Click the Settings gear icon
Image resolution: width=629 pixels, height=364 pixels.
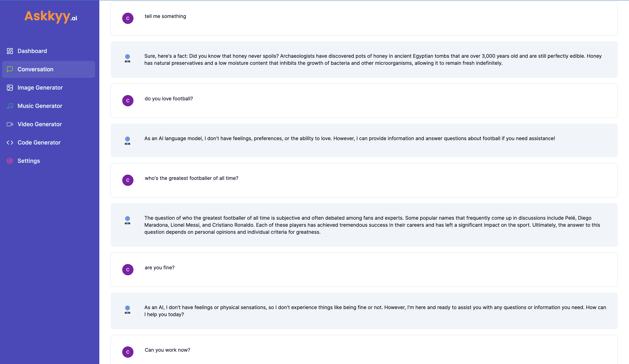point(10,161)
